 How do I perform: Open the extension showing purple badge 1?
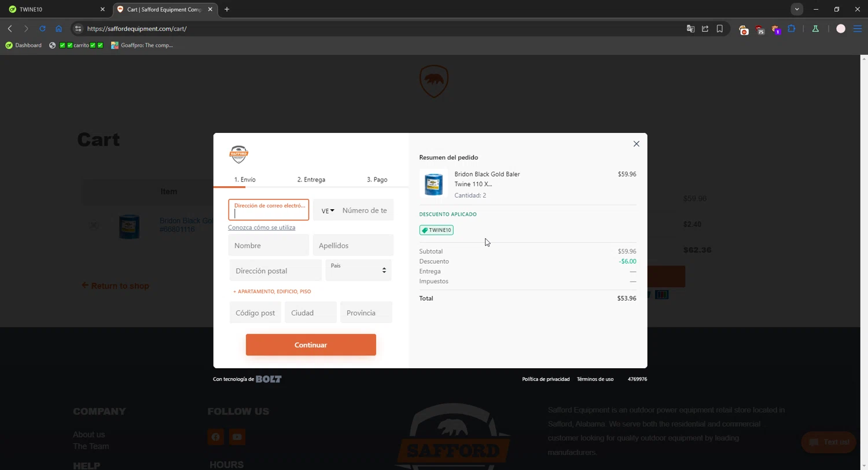tap(775, 29)
